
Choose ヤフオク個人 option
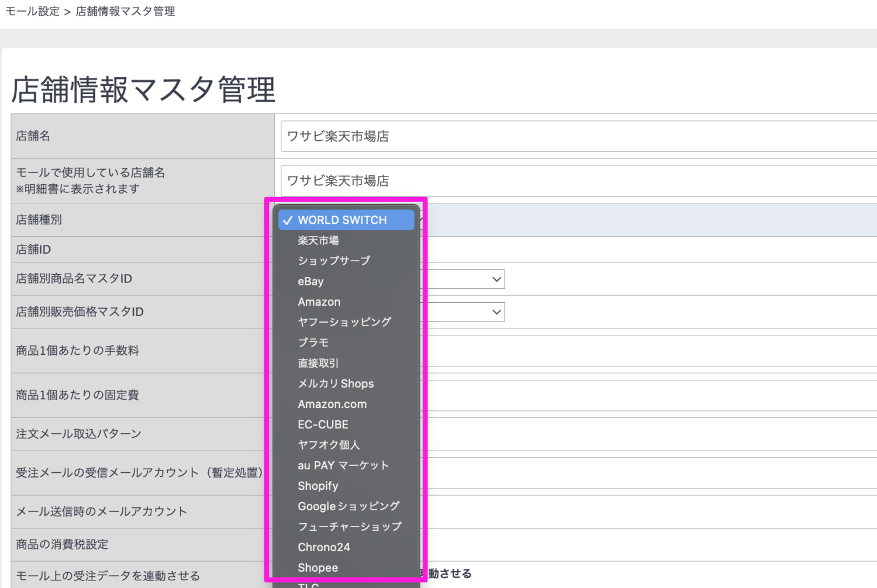click(x=346, y=445)
